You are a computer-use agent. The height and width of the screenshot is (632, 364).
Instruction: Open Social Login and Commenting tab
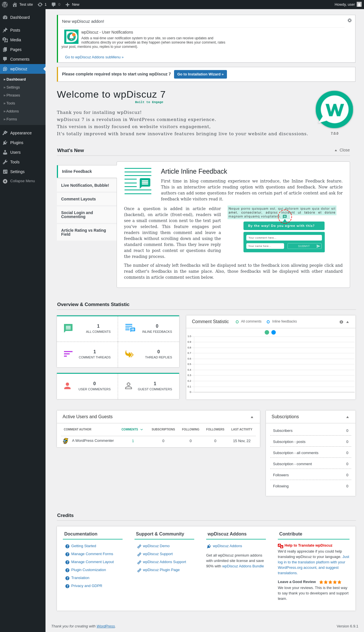pos(87,215)
